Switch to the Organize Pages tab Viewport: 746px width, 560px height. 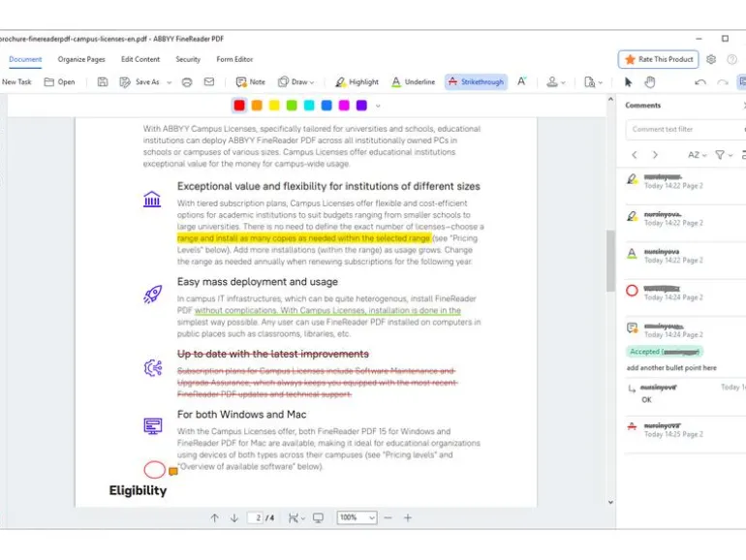tap(81, 59)
